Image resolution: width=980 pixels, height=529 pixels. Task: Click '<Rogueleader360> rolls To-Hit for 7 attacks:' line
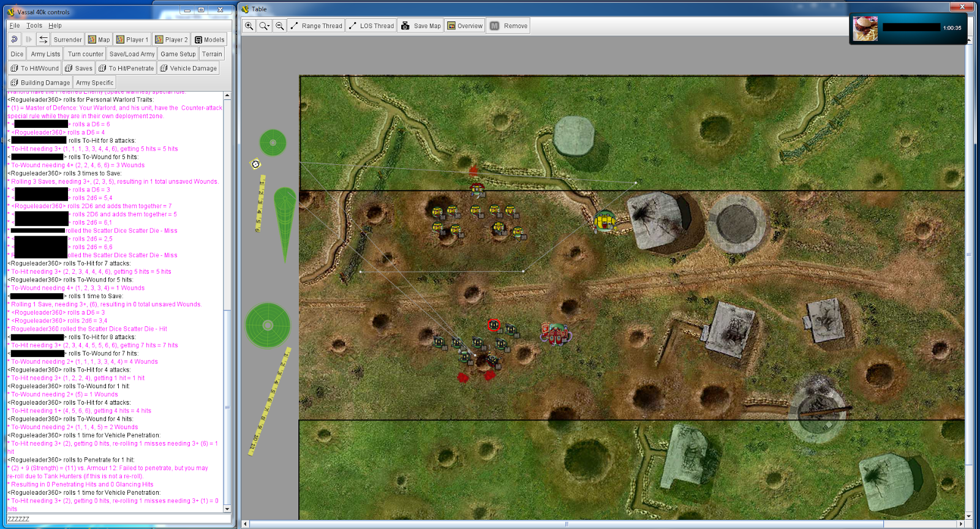pos(69,263)
